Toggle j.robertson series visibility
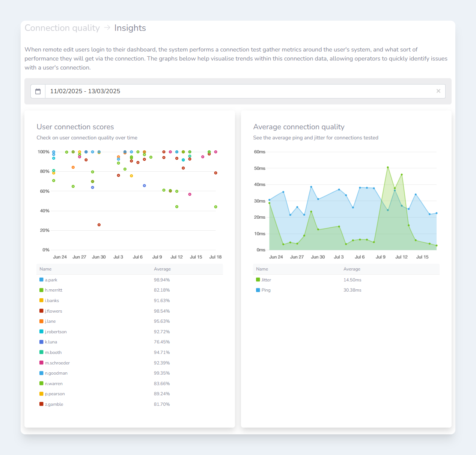The height and width of the screenshot is (455, 476). pos(56,332)
